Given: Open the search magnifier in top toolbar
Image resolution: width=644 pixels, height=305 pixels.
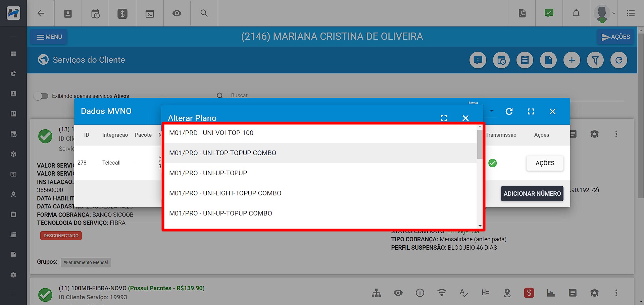Looking at the screenshot, I should coord(204,13).
